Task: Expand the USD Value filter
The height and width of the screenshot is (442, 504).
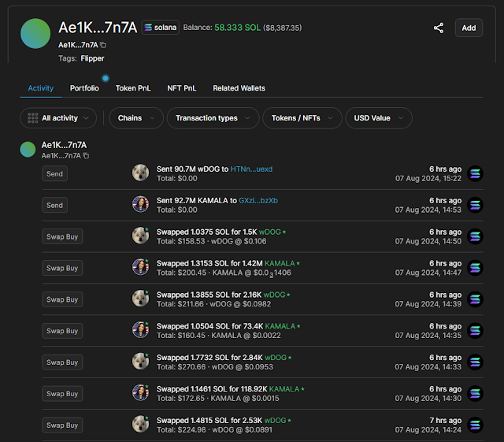Action: (x=379, y=118)
